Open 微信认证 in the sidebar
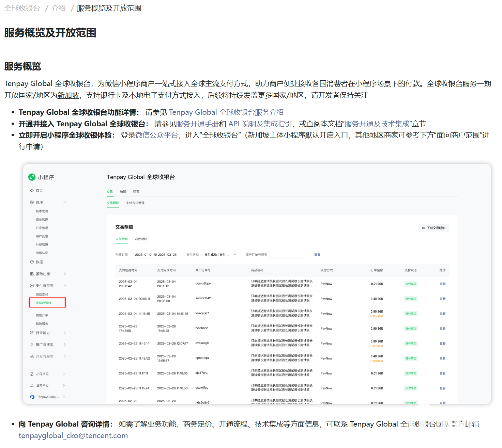The width and height of the screenshot is (502, 448). [42, 253]
